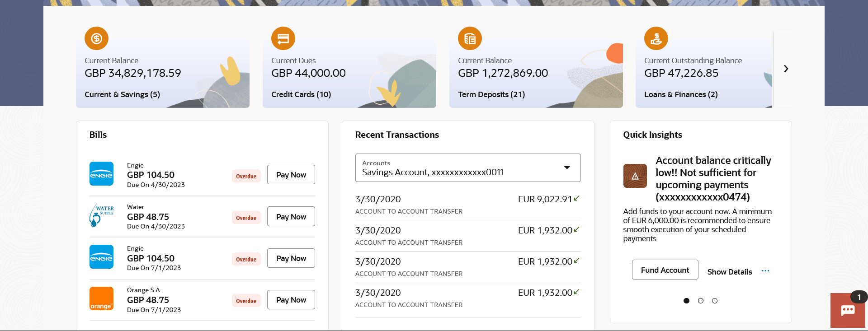Open the Term Deposits (21) card
Image resolution: width=868 pixels, height=331 pixels.
pos(491,94)
